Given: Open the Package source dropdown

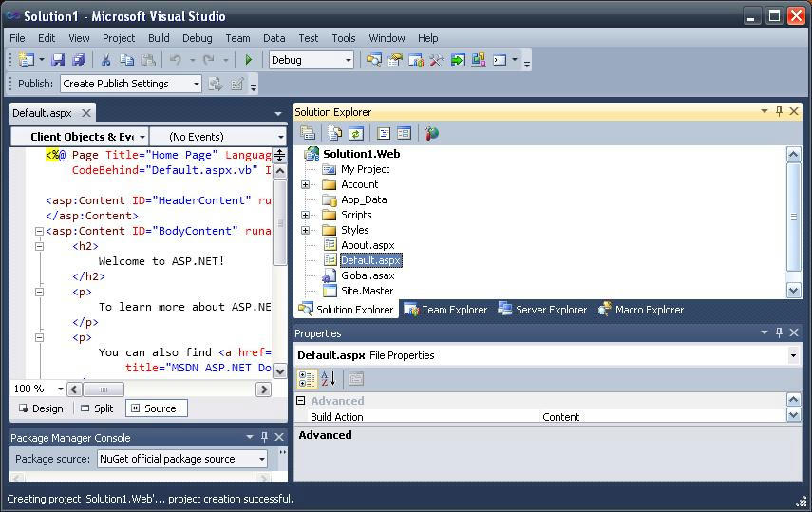Looking at the screenshot, I should click(261, 459).
